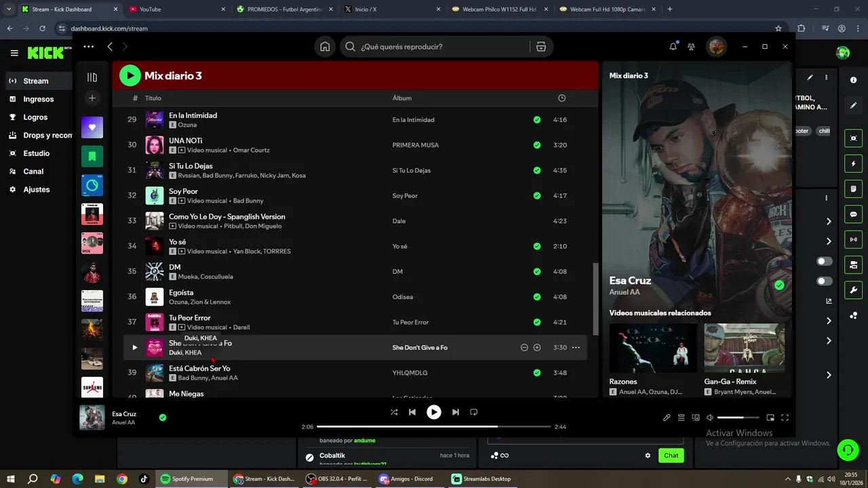Skip to previous track

point(412,412)
